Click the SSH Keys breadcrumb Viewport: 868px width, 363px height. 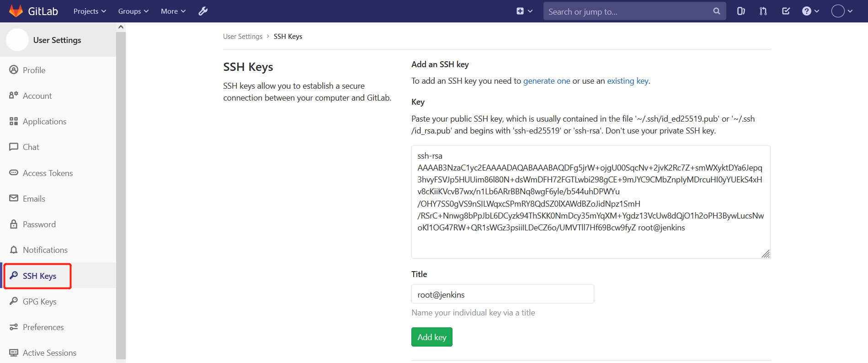pyautogui.click(x=288, y=36)
